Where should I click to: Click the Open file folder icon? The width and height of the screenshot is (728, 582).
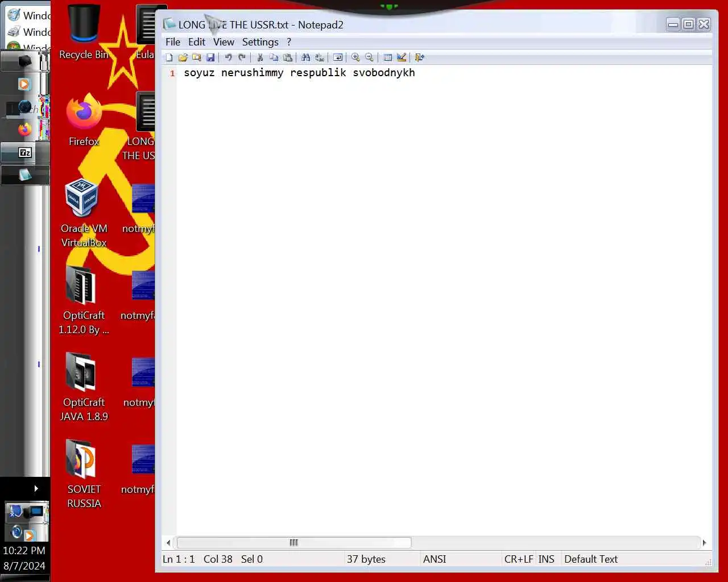183,57
